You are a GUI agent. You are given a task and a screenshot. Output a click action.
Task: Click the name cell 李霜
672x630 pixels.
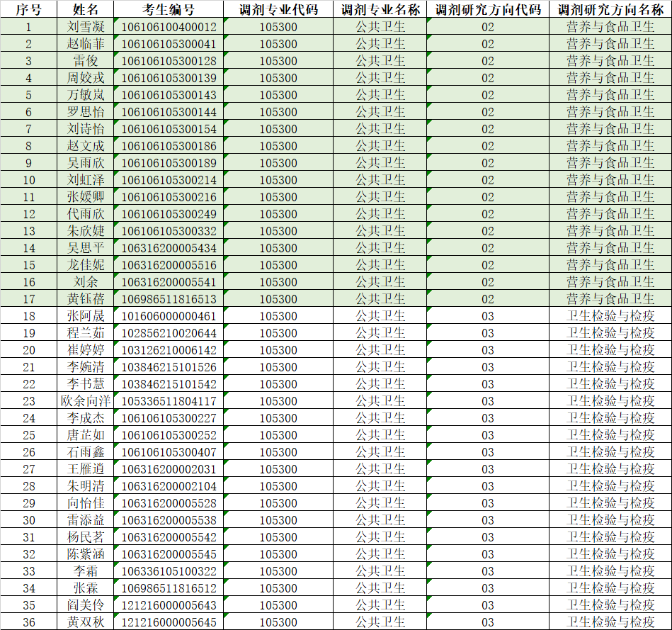pyautogui.click(x=86, y=571)
